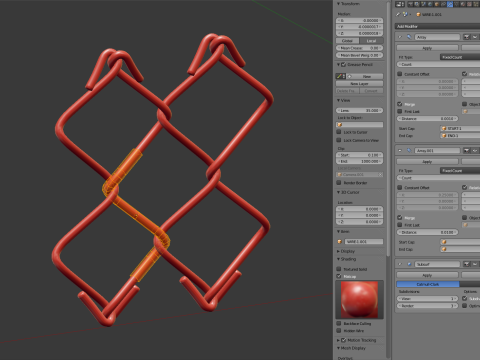This screenshot has width=480, height=360.
Task: Toggle Merge in Array.001 modifier
Action: click(400, 218)
